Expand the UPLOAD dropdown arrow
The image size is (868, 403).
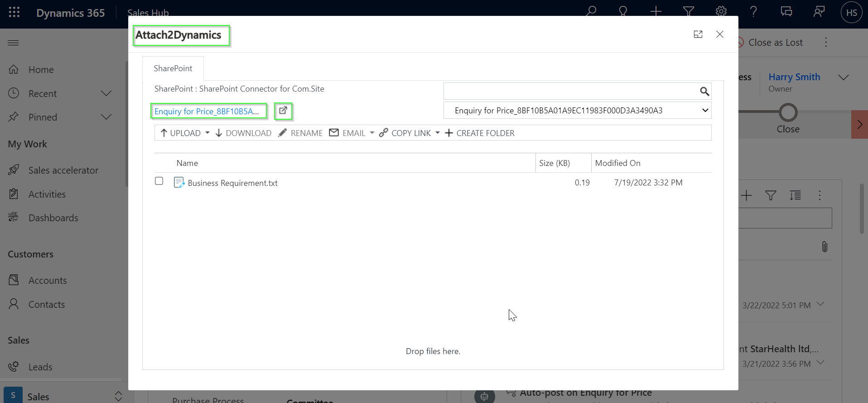tap(207, 133)
